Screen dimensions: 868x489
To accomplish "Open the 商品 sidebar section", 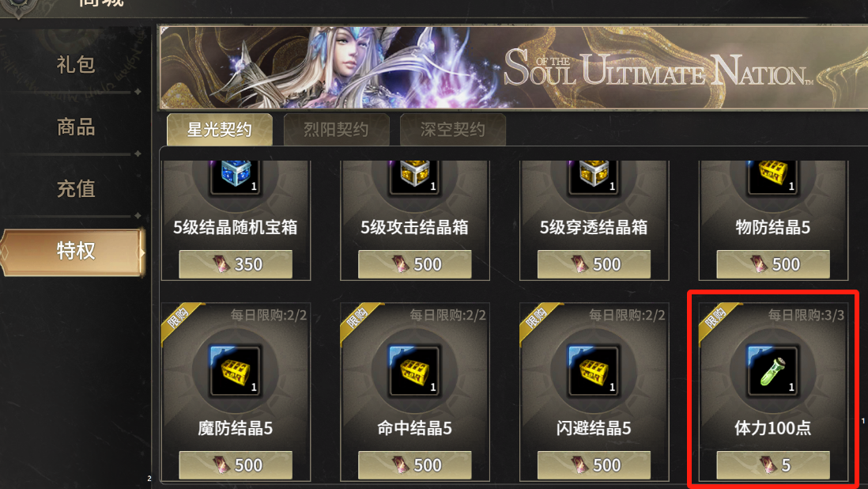I will [76, 127].
